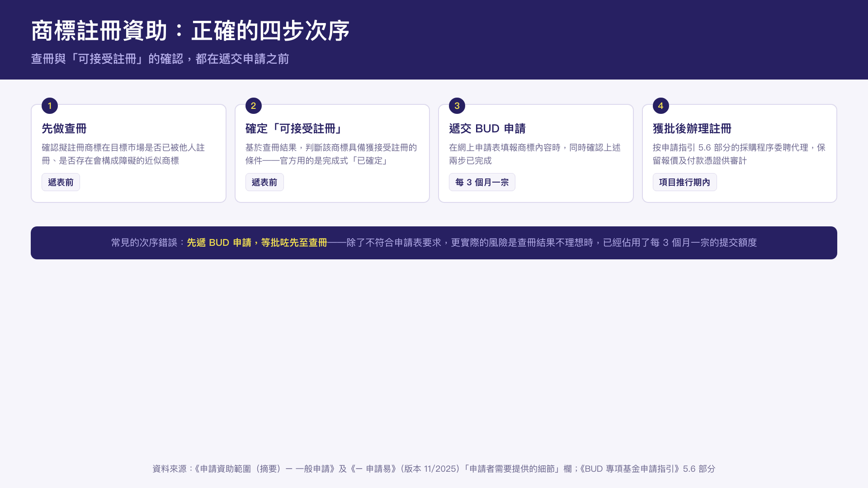The height and width of the screenshot is (488, 868).
Task: Click description text starting 按申請指引 5.6
Action: [x=739, y=154]
